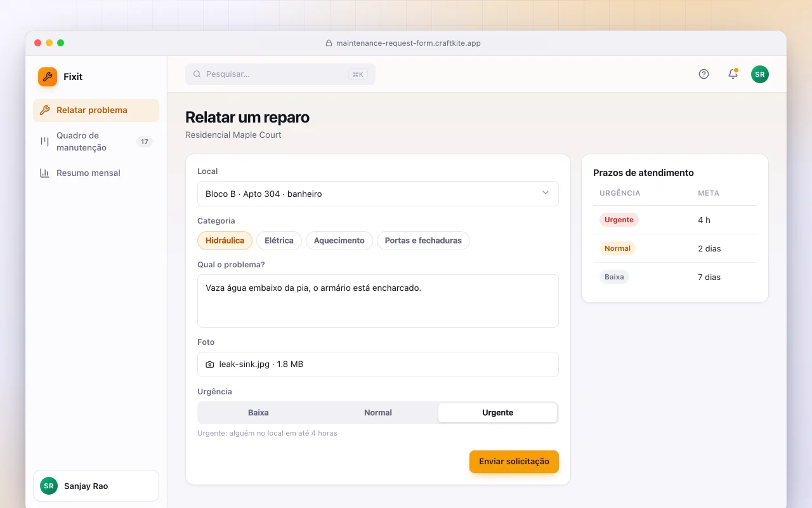Image resolution: width=812 pixels, height=508 pixels.
Task: Open the help question mark icon
Action: point(704,74)
